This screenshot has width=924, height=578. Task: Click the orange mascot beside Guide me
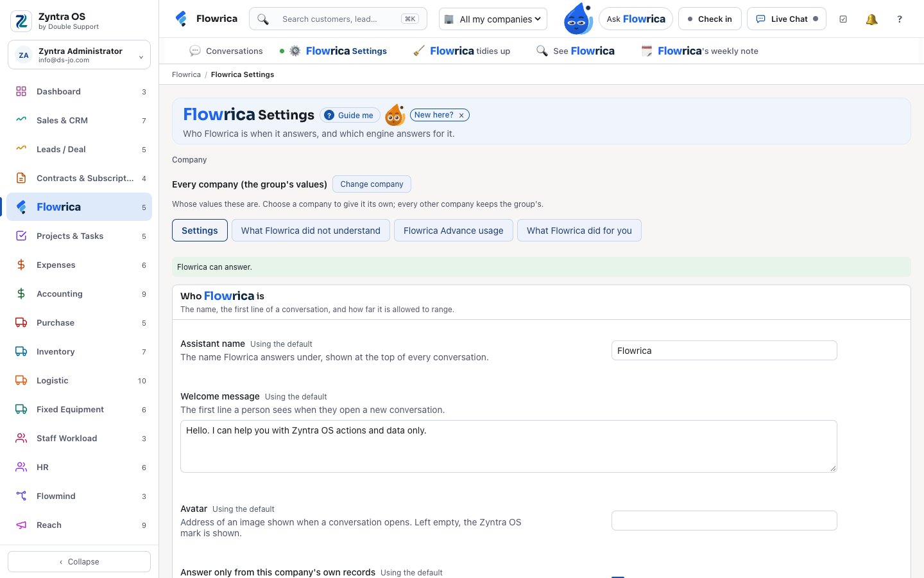pyautogui.click(x=395, y=115)
